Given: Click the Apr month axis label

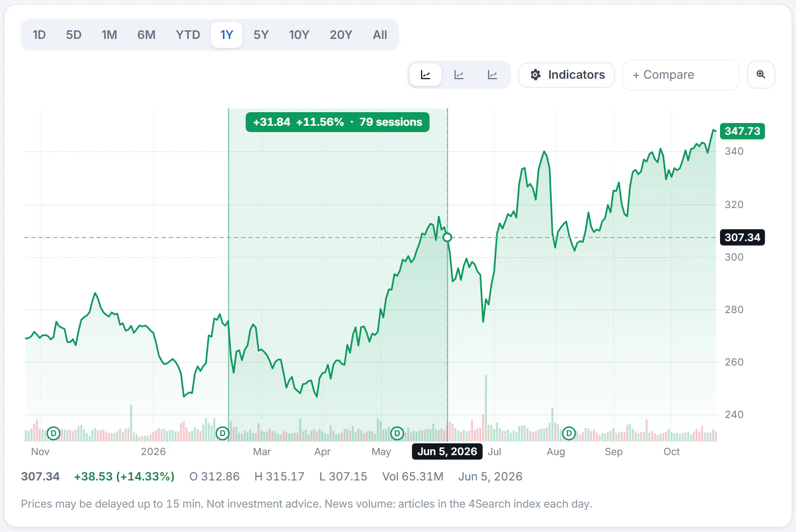Looking at the screenshot, I should (x=322, y=451).
